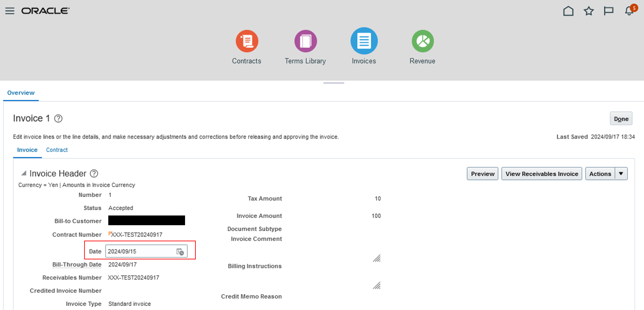The height and width of the screenshot is (310, 644).
Task: Open the Invoices icon
Action: pyautogui.click(x=364, y=41)
